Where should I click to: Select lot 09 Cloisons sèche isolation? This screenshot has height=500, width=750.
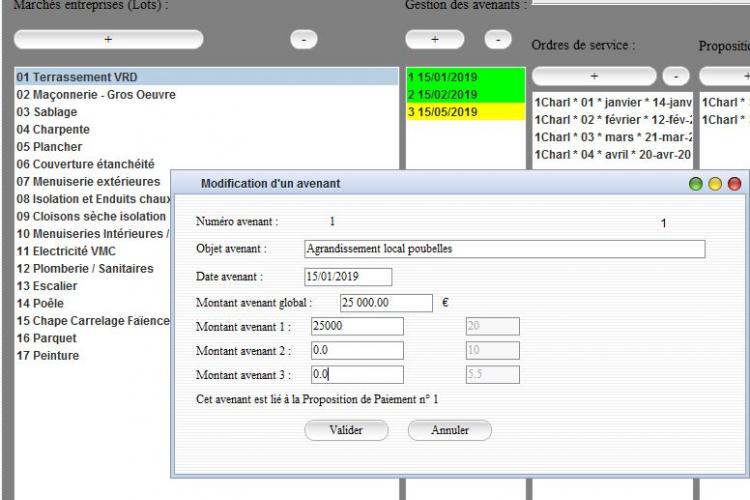93,216
